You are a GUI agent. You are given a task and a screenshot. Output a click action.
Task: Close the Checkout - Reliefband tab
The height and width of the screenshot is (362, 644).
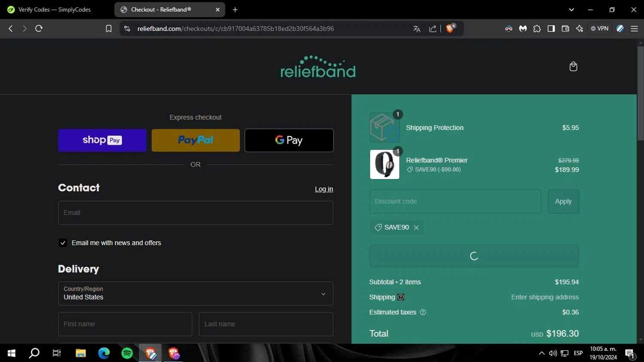218,9
